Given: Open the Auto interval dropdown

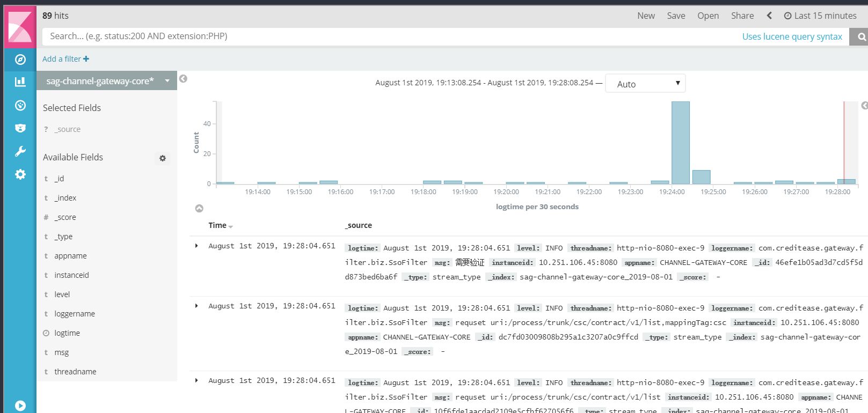Looking at the screenshot, I should [645, 84].
